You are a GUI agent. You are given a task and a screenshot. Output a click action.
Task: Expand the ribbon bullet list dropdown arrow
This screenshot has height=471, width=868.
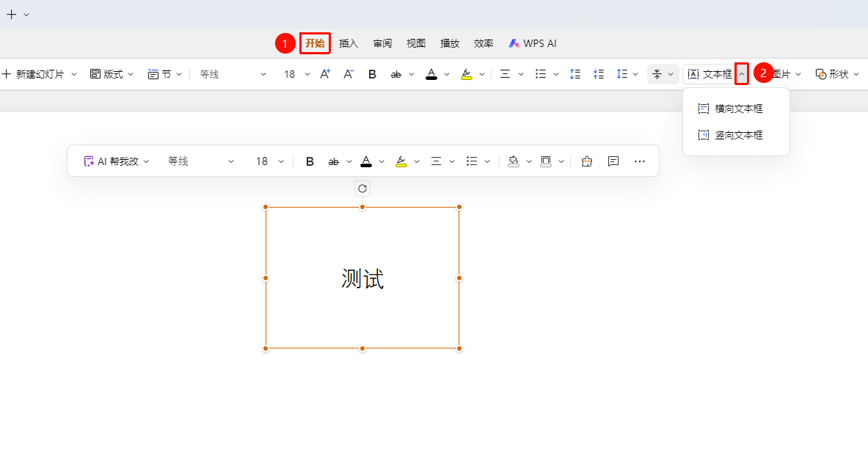pyautogui.click(x=556, y=74)
